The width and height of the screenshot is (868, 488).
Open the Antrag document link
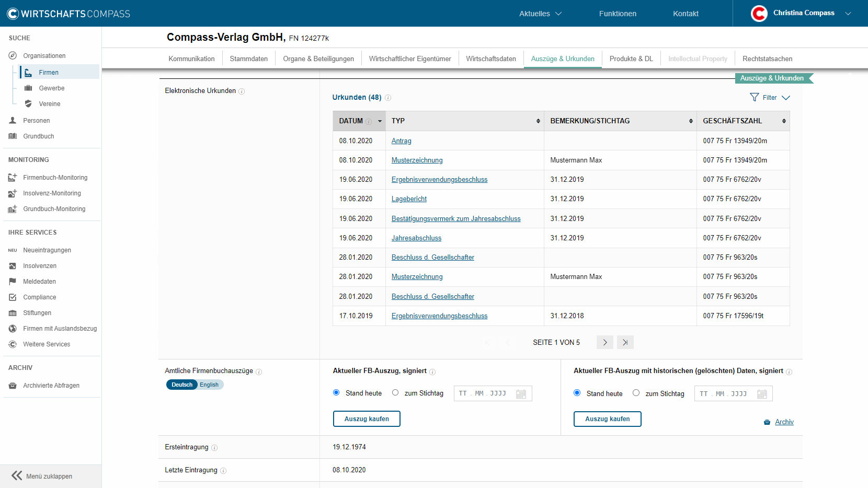pos(401,141)
